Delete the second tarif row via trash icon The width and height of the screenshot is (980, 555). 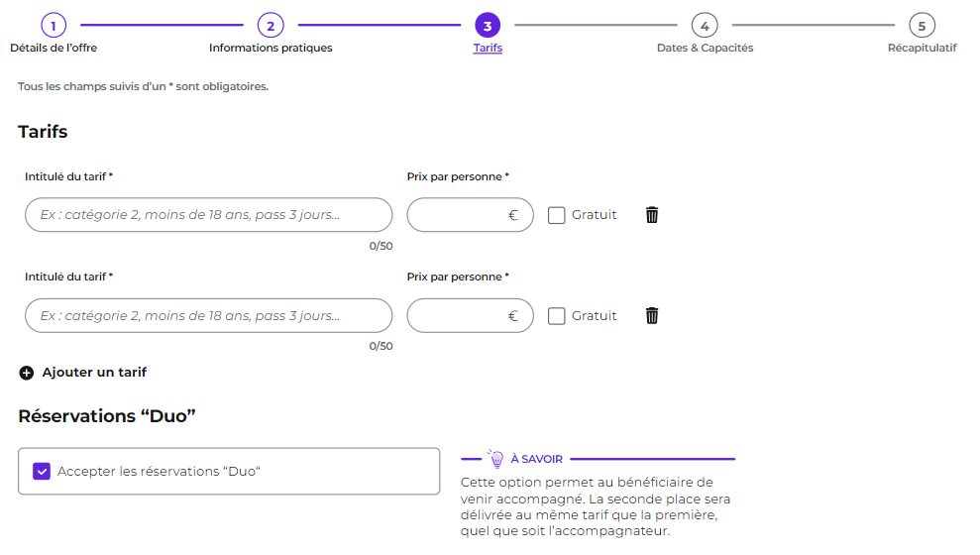tap(652, 315)
